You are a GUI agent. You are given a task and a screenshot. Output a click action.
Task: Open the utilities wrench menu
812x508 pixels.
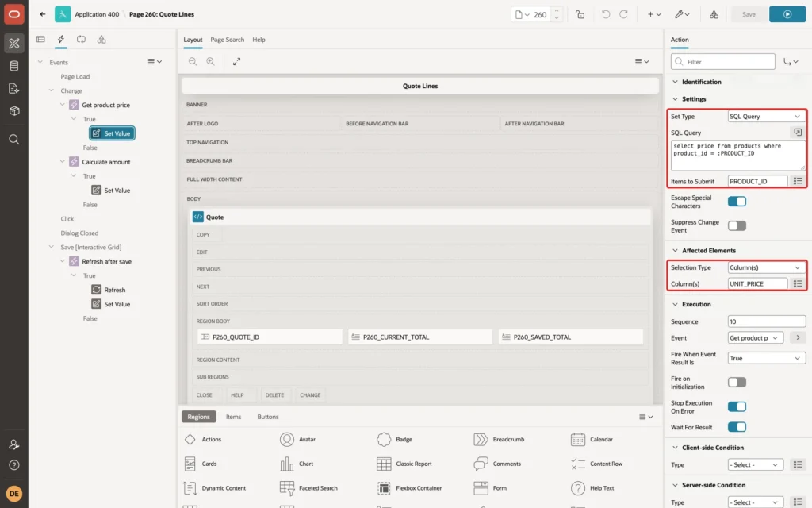click(x=682, y=14)
